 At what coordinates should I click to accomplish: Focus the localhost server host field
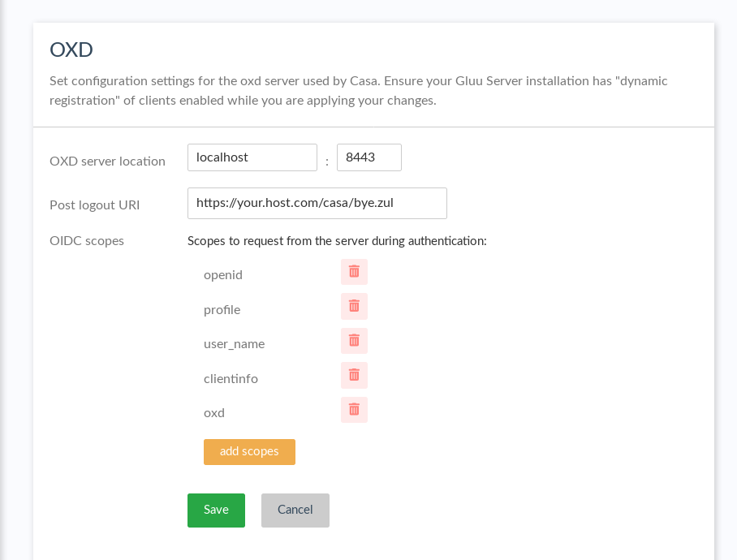coord(252,157)
